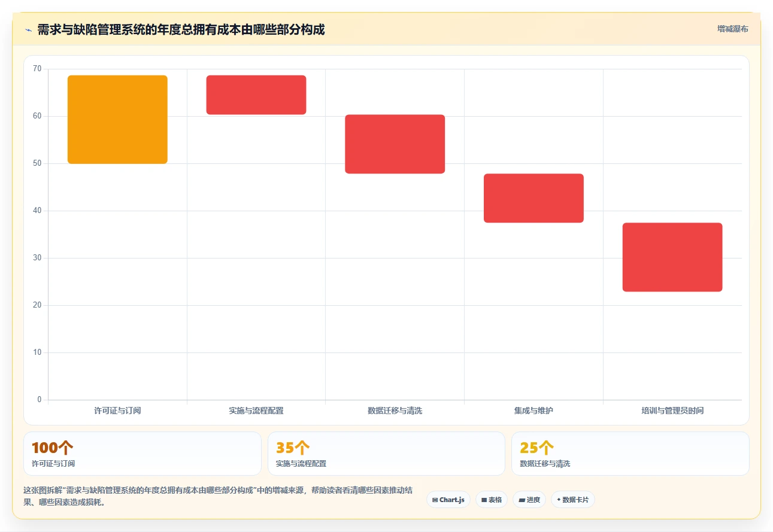The image size is (773, 532).
Task: Click the Chart.js tag chip
Action: pos(448,500)
